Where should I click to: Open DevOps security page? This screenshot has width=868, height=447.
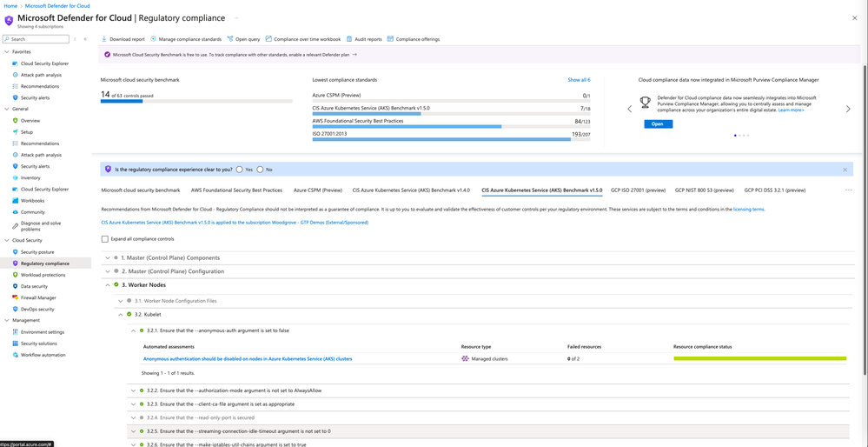pos(37,309)
